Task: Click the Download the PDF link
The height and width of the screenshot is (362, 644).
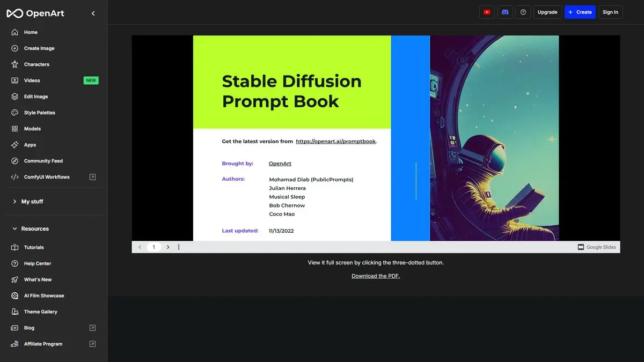Action: pos(376,276)
